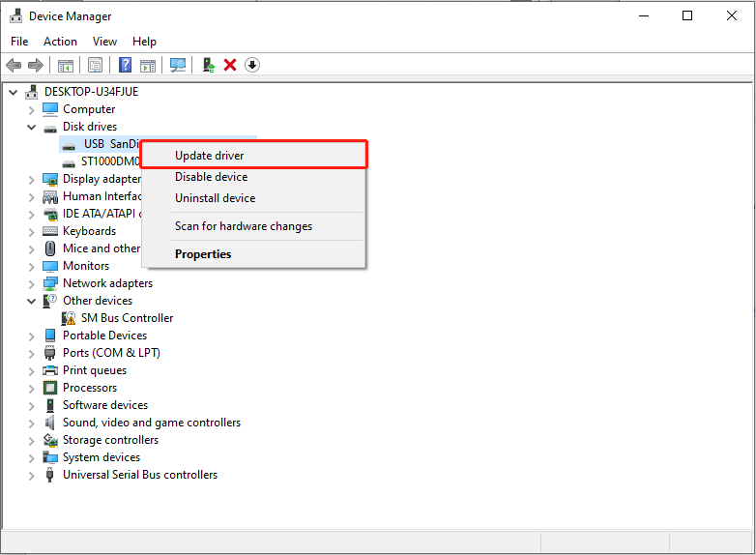This screenshot has height=555, width=756.
Task: Click the USB SanDisk drive icon
Action: [69, 146]
